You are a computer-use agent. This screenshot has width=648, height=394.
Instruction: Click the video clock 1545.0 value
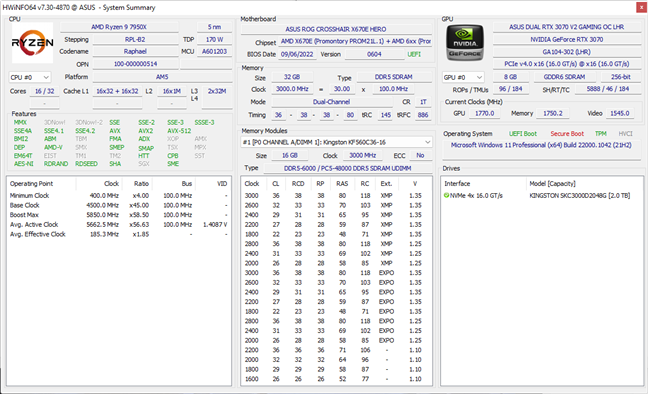(x=619, y=113)
